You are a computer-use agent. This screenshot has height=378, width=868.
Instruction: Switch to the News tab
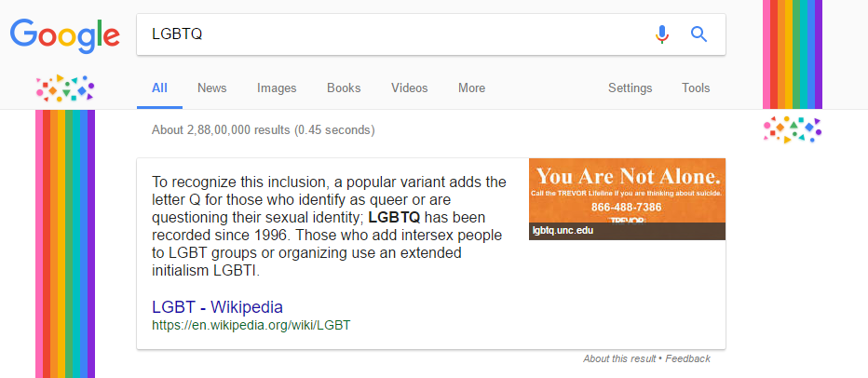coord(212,88)
